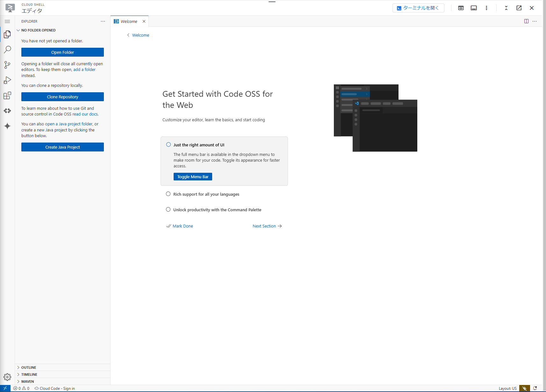Go to Next Section
Image resolution: width=546 pixels, height=392 pixels.
pos(267,226)
